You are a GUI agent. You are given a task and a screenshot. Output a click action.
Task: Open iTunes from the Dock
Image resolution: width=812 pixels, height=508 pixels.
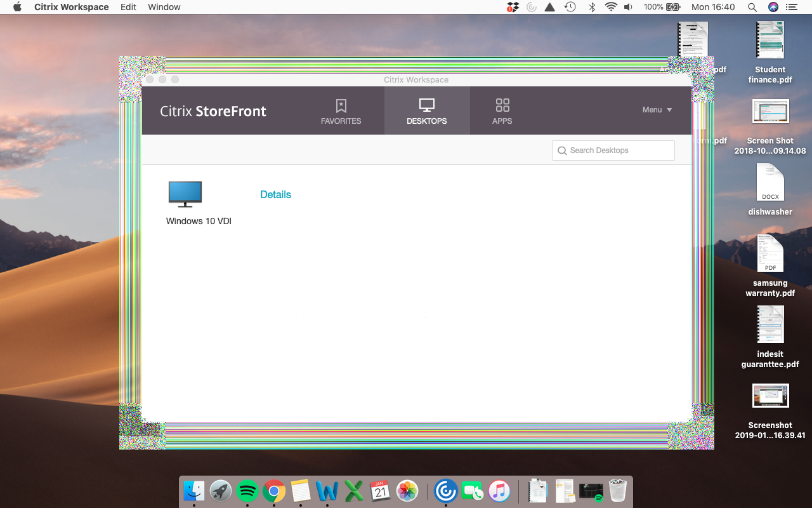click(x=499, y=491)
